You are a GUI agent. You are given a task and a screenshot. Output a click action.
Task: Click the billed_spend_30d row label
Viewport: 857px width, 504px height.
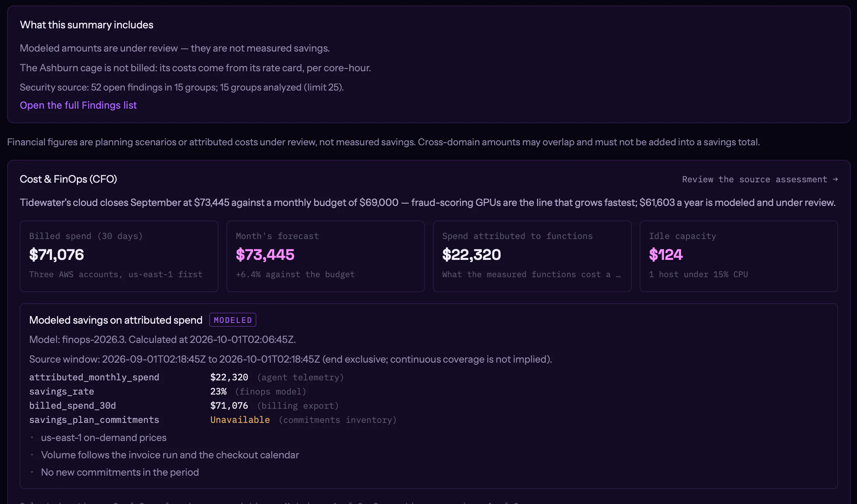(72, 406)
